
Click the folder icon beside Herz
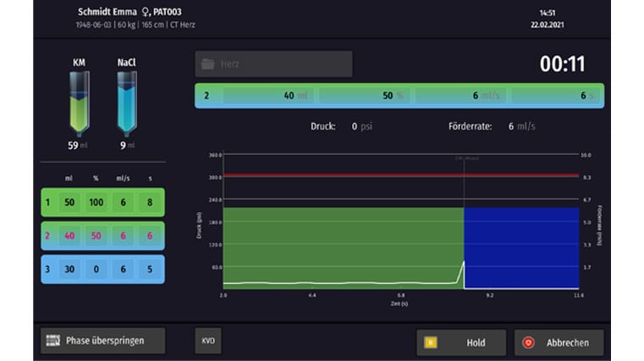pos(207,64)
